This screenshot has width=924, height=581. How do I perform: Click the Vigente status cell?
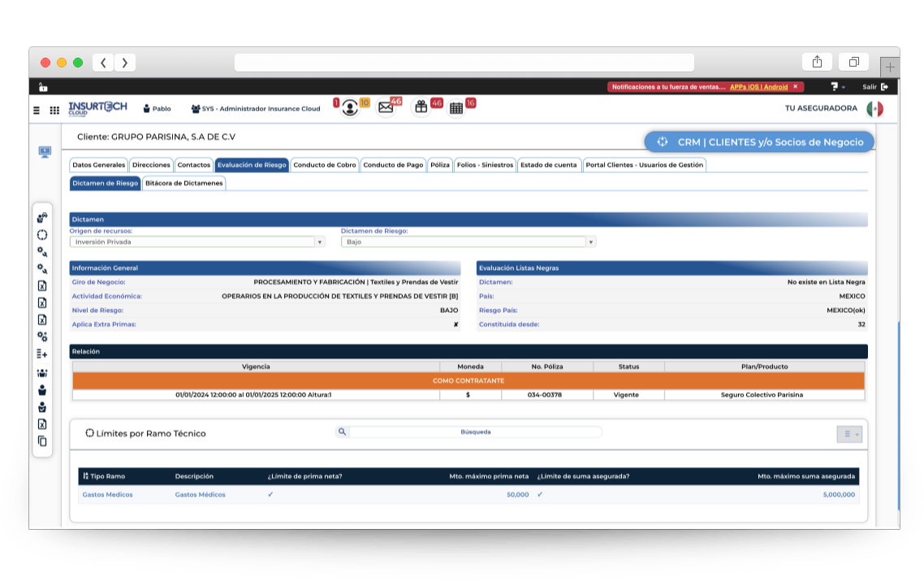(628, 395)
